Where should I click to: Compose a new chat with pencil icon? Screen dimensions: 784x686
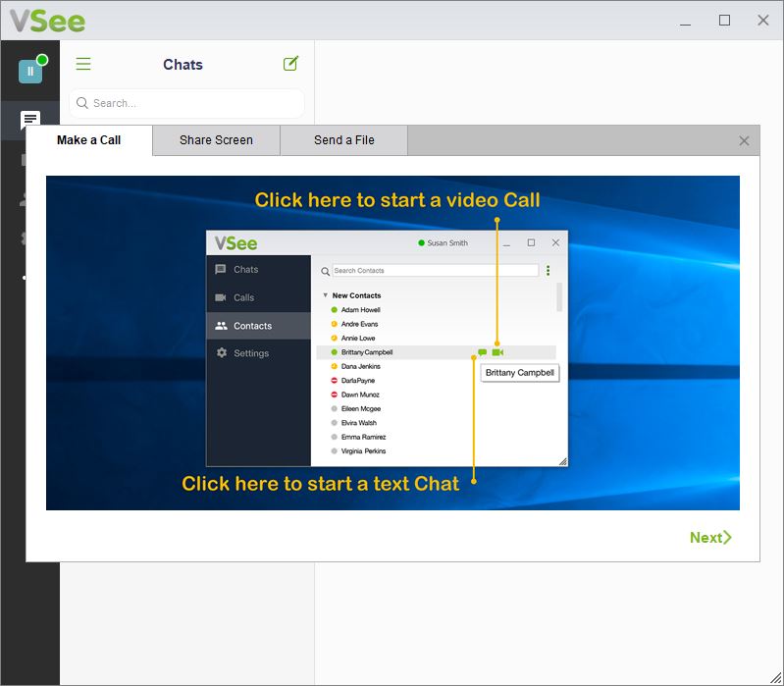[x=291, y=64]
